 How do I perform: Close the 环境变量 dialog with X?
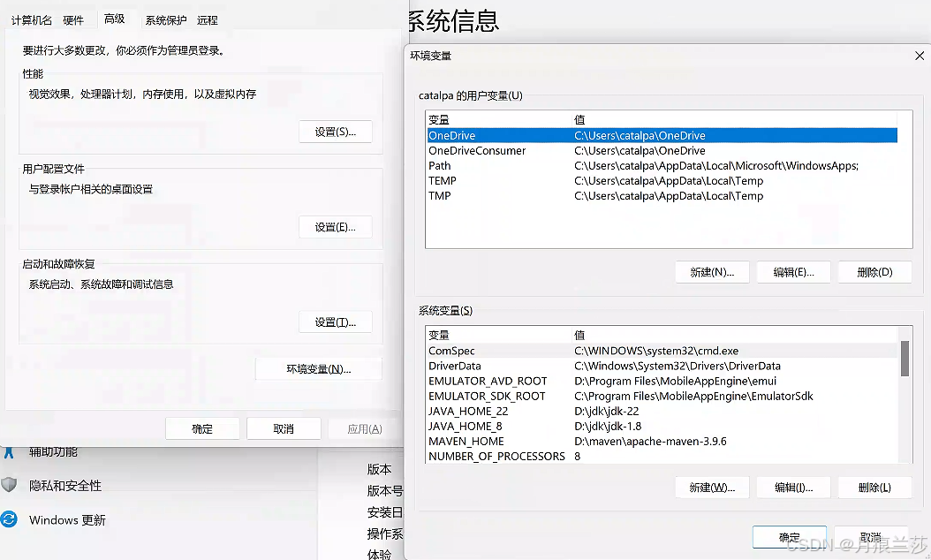coord(920,56)
